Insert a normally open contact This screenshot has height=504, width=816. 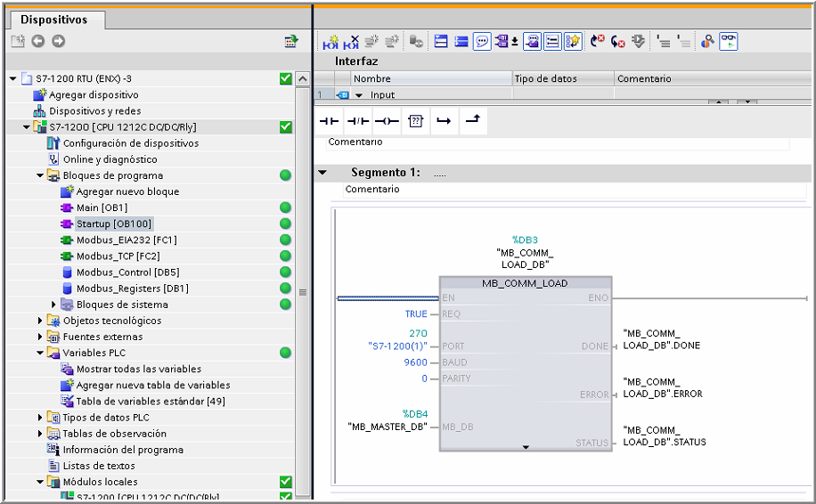[330, 122]
